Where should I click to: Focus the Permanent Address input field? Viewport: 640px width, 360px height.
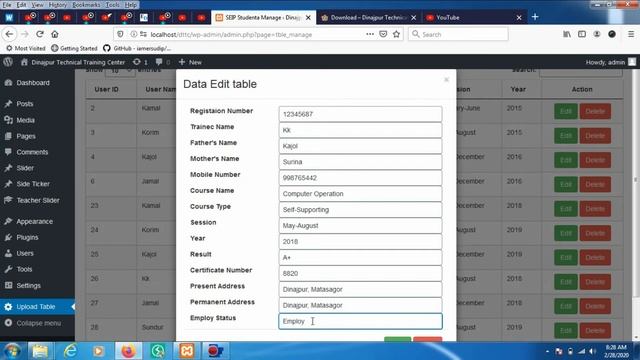point(360,305)
